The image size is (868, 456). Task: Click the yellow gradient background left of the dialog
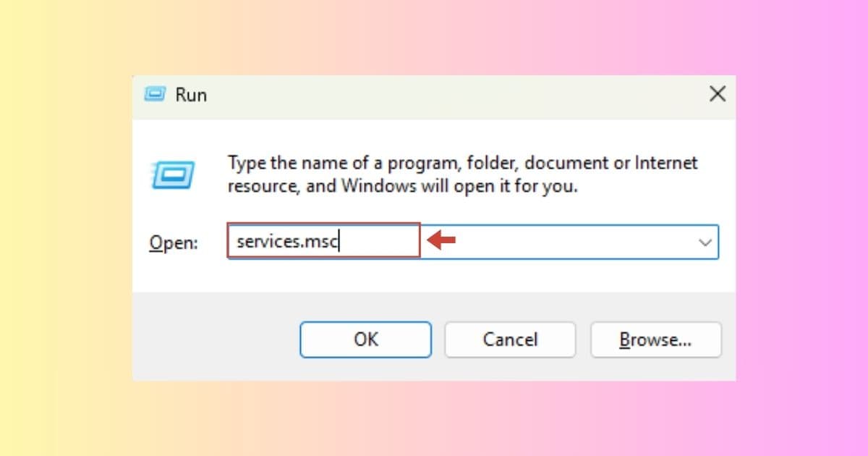(x=65, y=228)
